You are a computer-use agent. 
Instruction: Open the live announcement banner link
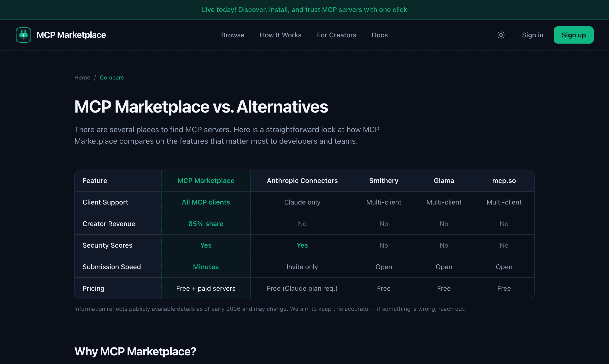coord(304,10)
